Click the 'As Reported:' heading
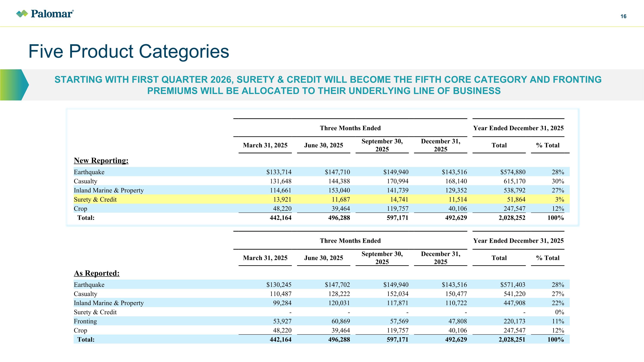Viewport: 644px width, 362px height. [x=97, y=273]
